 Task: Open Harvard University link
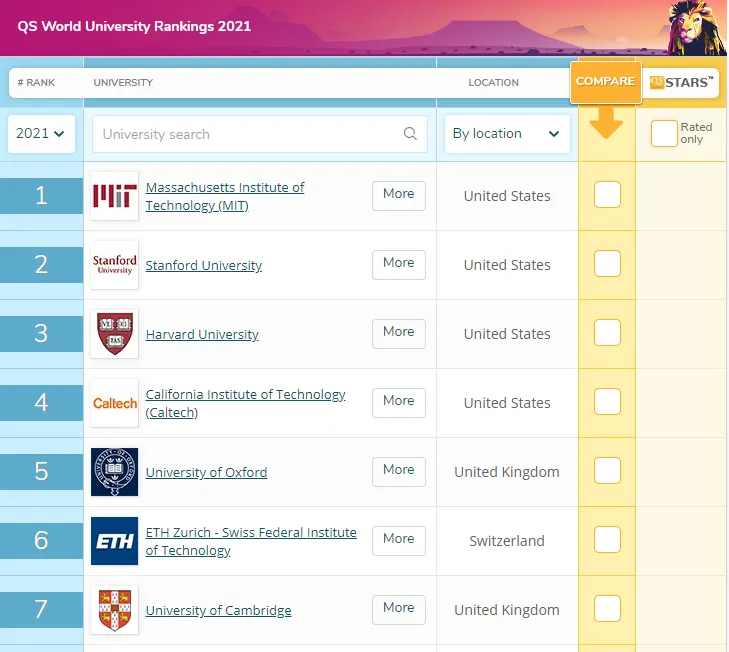click(202, 334)
